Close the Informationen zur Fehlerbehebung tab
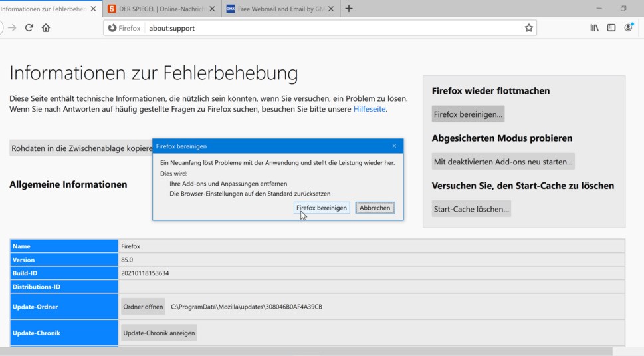Screen dimensions: 644x356 tap(93, 9)
